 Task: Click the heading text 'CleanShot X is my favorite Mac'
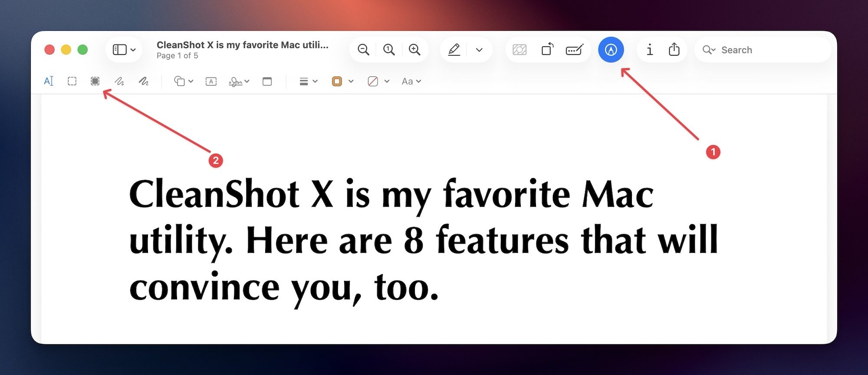pos(391,195)
